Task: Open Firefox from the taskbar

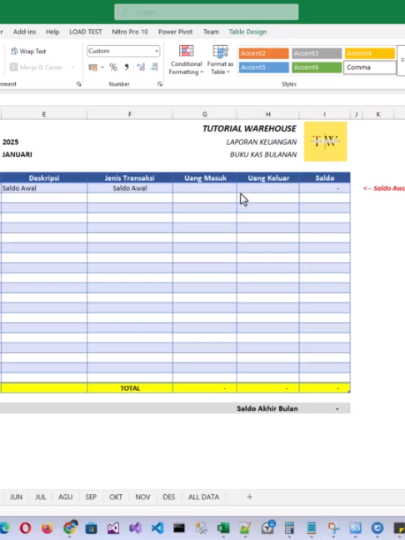Action: pos(48,528)
